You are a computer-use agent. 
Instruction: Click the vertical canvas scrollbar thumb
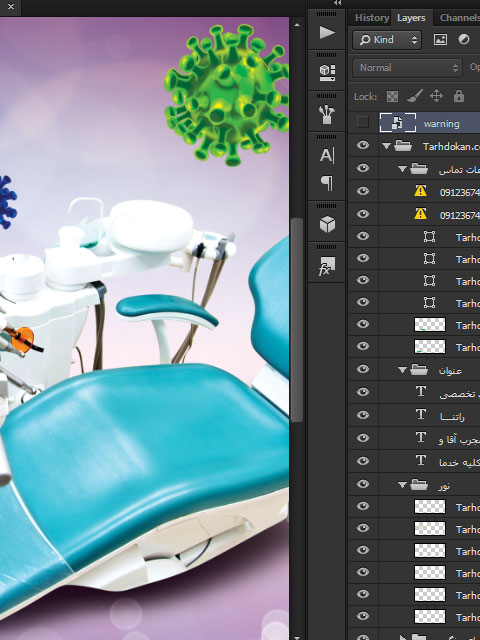[297, 320]
